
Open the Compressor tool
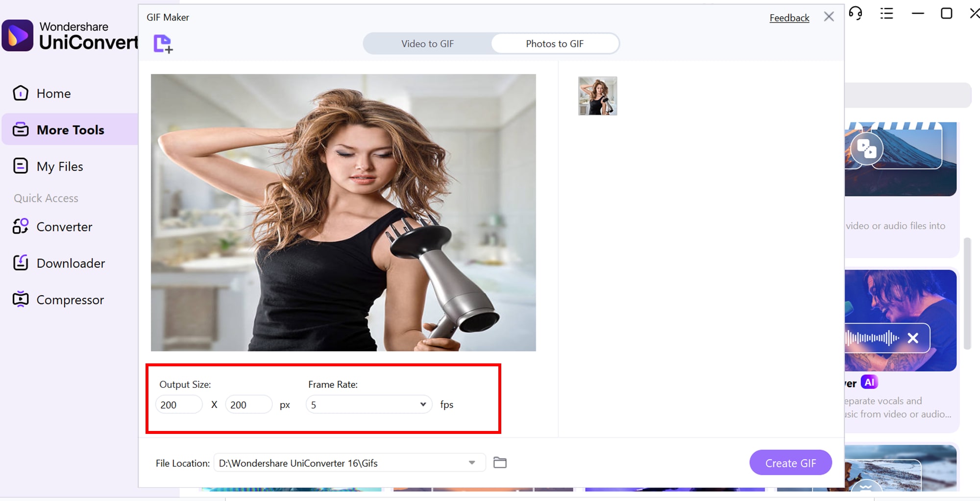pos(70,300)
